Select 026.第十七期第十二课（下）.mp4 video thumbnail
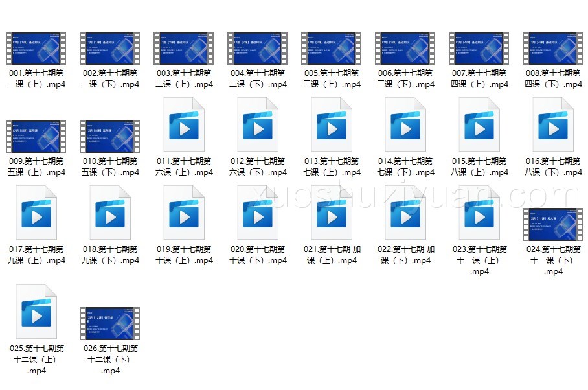Image resolution: width=588 pixels, height=390 pixels. [110, 324]
